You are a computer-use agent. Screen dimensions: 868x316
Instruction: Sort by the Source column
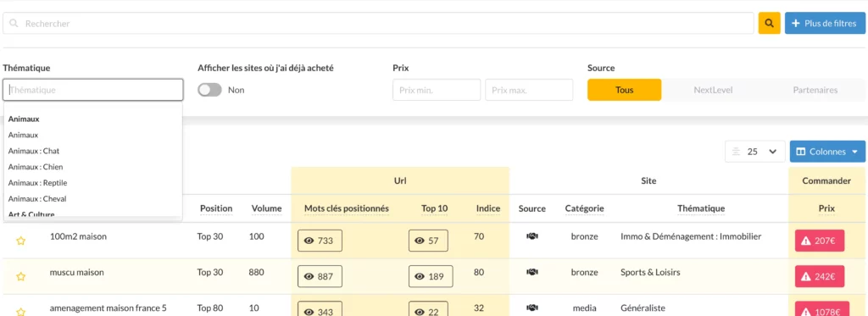pos(532,208)
